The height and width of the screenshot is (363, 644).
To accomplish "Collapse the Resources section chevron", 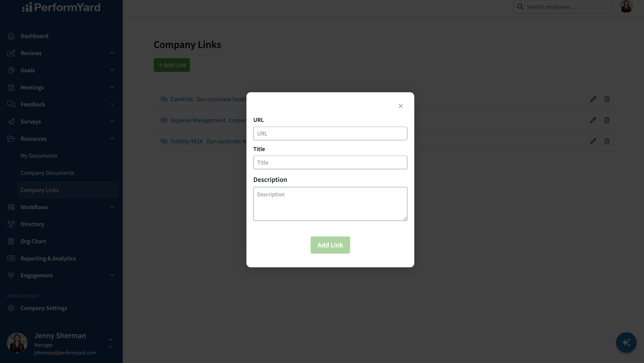I will click(x=112, y=139).
